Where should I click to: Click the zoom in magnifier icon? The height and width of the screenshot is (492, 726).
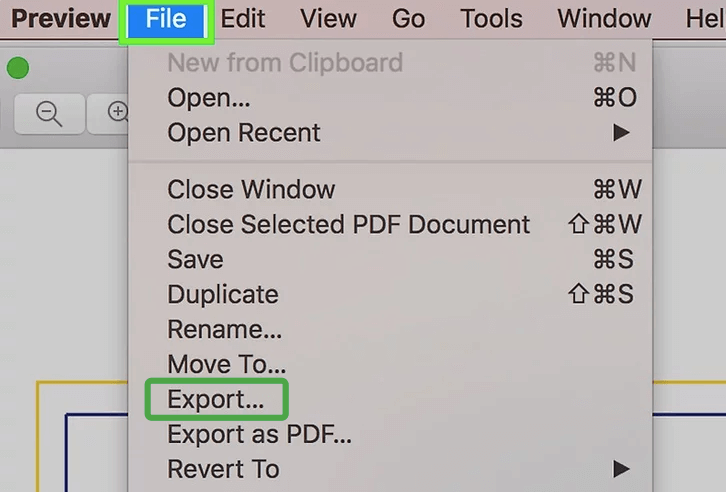116,113
